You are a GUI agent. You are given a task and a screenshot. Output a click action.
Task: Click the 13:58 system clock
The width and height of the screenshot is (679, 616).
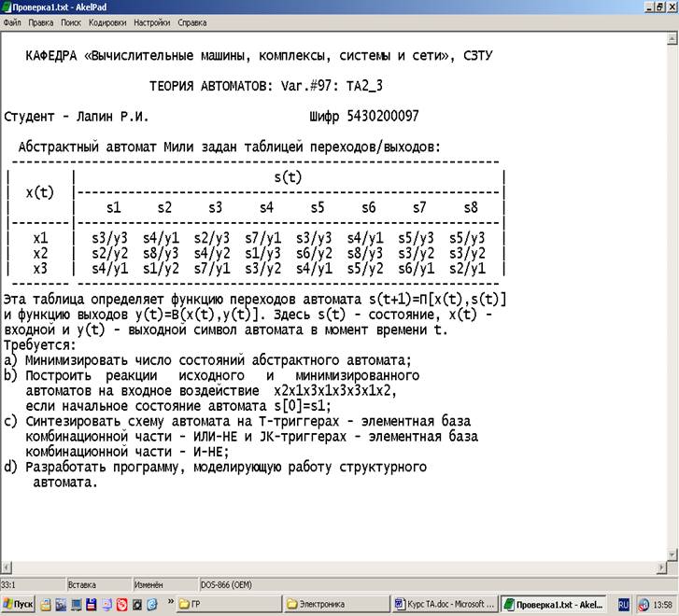[x=662, y=604]
